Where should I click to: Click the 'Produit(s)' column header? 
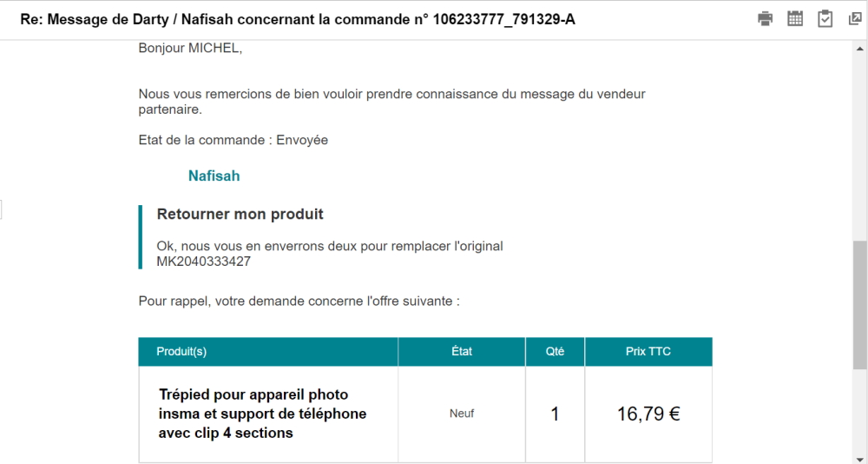(x=181, y=352)
